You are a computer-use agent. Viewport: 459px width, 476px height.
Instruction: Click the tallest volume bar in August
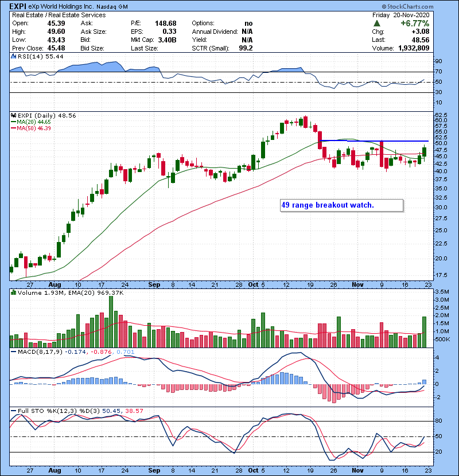pos(111,322)
